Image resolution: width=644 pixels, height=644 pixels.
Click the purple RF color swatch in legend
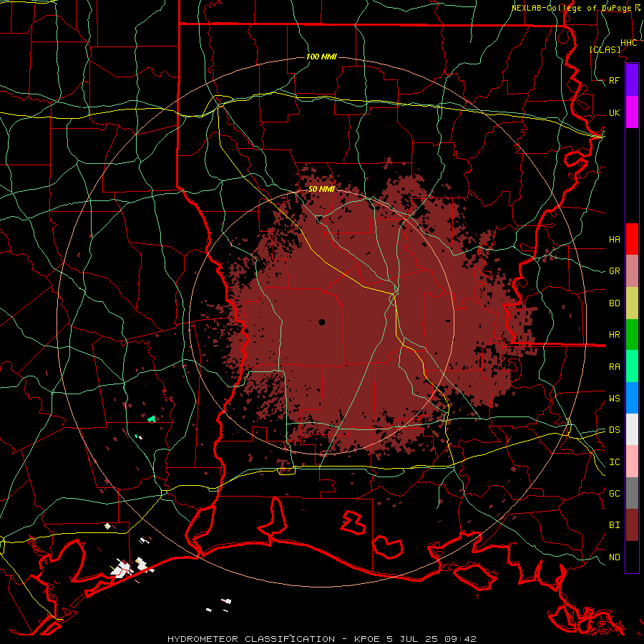632,79
